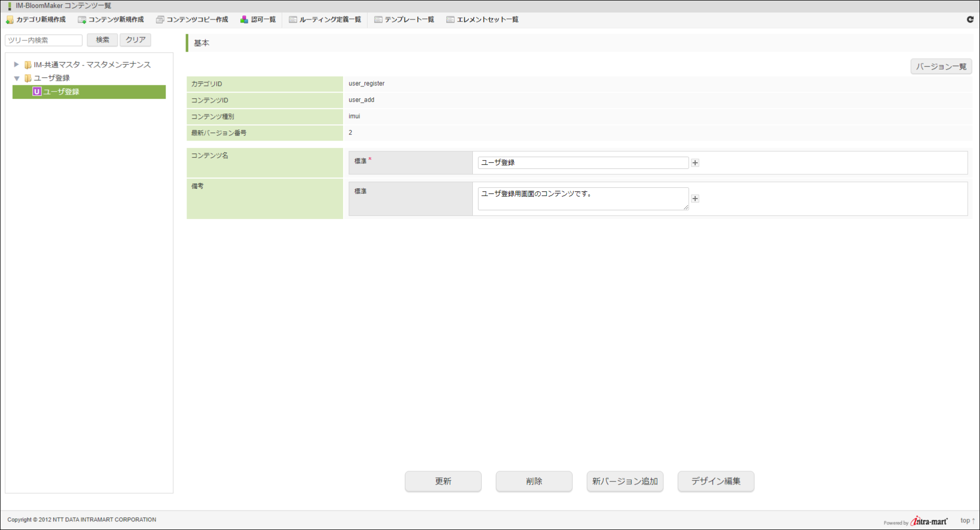
Task: Add another コンテンツ名 locale with plus button
Action: click(x=695, y=163)
